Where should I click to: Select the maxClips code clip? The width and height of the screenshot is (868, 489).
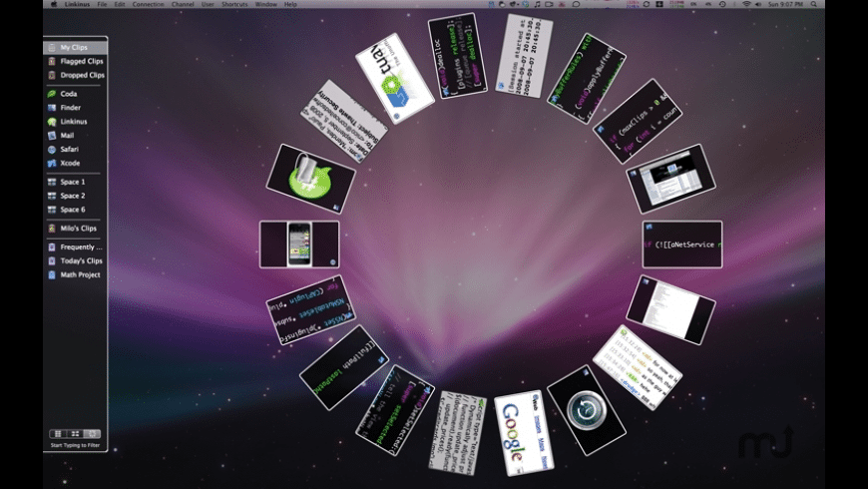point(638,122)
